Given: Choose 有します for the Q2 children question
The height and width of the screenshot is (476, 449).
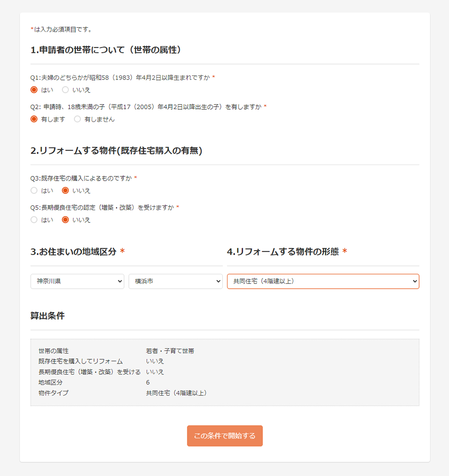Looking at the screenshot, I should pos(34,118).
